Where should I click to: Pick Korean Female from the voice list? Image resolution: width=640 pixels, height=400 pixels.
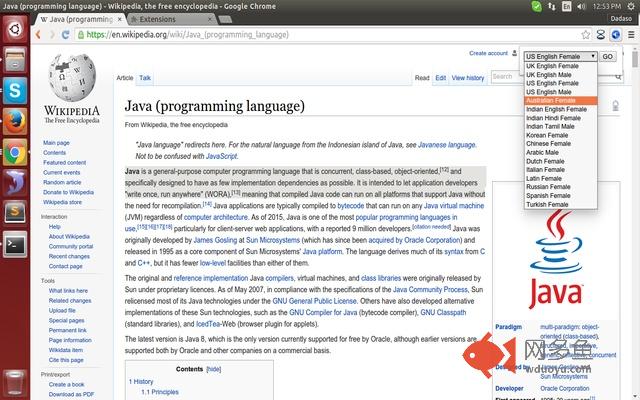(560, 135)
